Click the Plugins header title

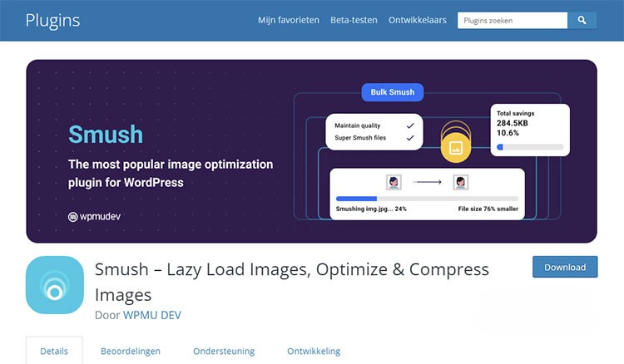[x=52, y=21]
